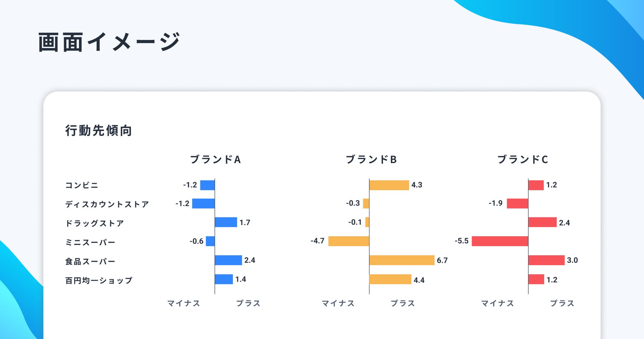644x339 pixels.
Task: Click the orange 6.7 bar in ブランドB
Action: click(x=402, y=260)
